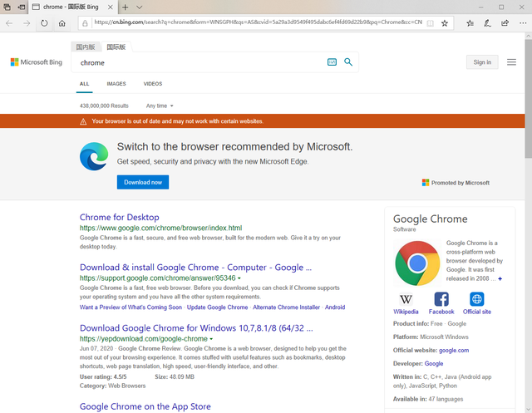The height and width of the screenshot is (413, 532).
Task: Expand the Google Chrome description plus sign
Action: click(500, 278)
